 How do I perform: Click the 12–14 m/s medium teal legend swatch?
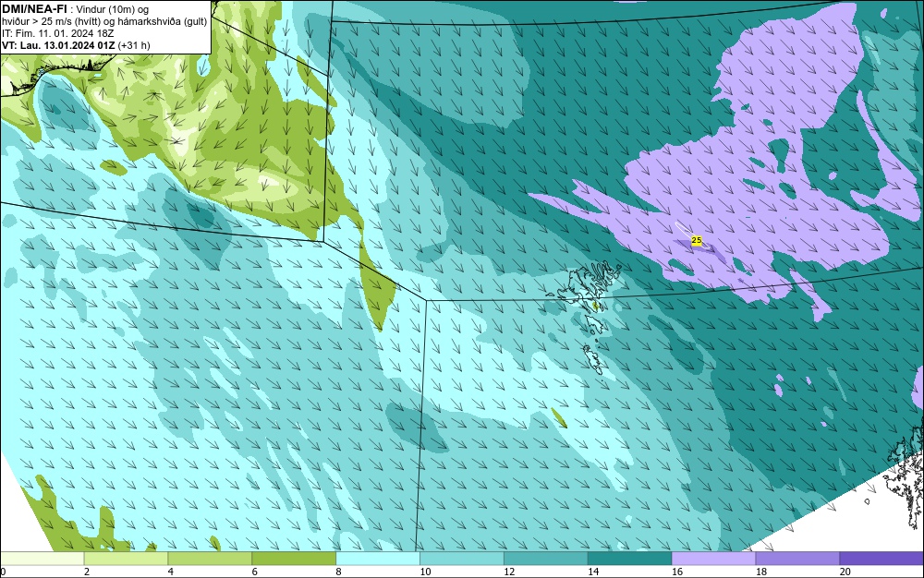point(546,559)
